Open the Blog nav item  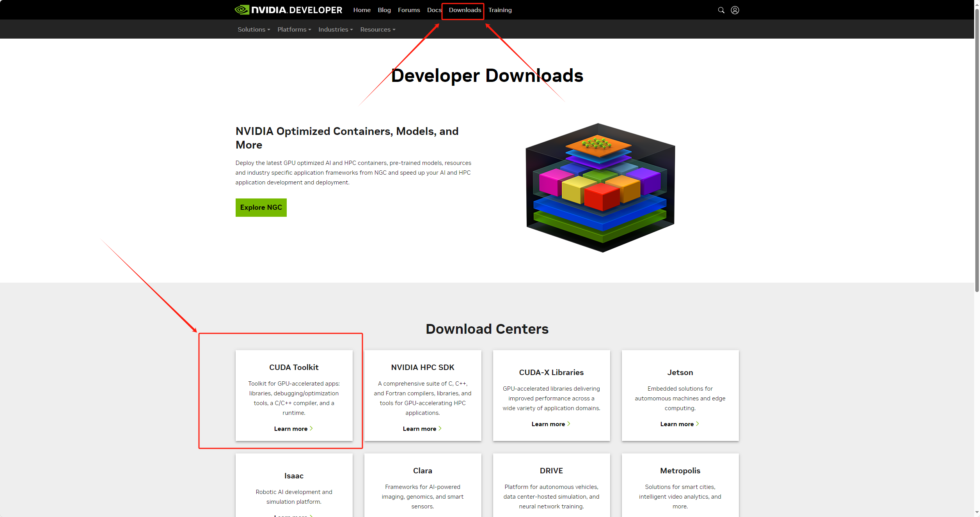[384, 10]
